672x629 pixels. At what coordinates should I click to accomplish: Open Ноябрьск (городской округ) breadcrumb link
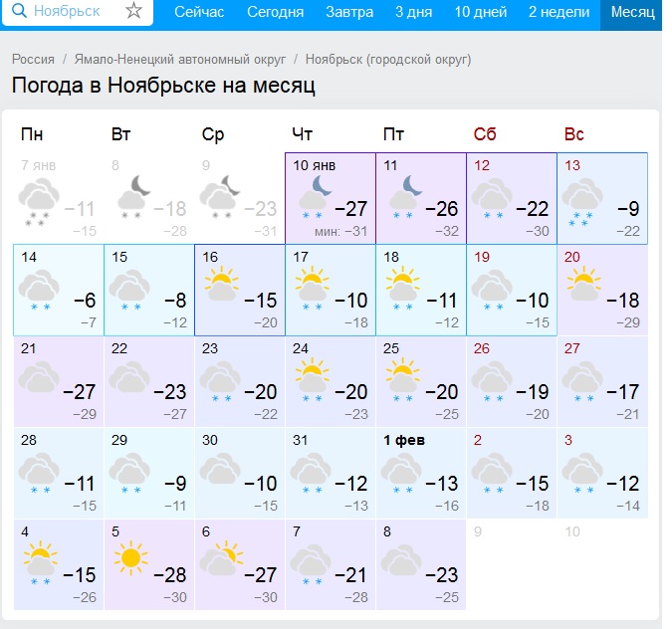[388, 59]
